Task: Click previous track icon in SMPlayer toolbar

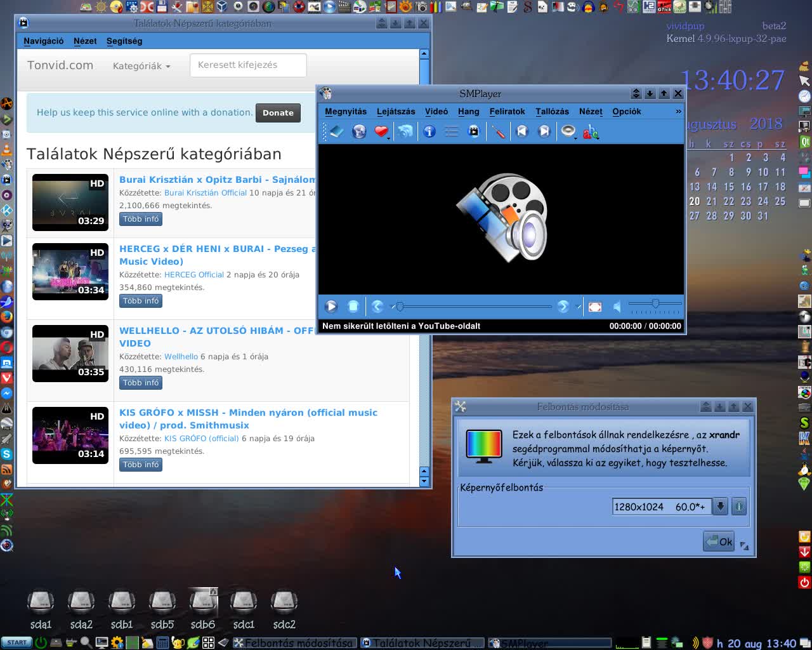Action: pyautogui.click(x=522, y=131)
